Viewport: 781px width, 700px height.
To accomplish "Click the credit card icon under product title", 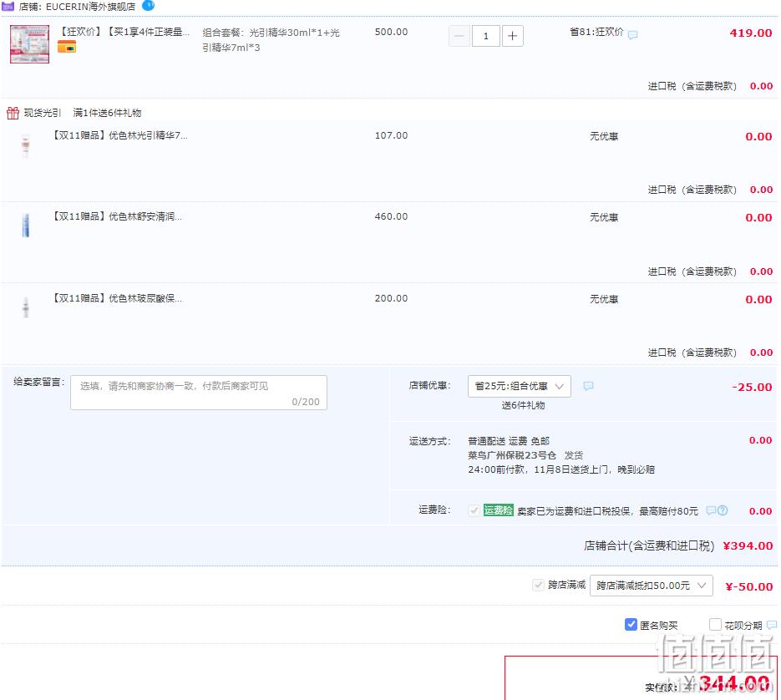I will pyautogui.click(x=67, y=47).
